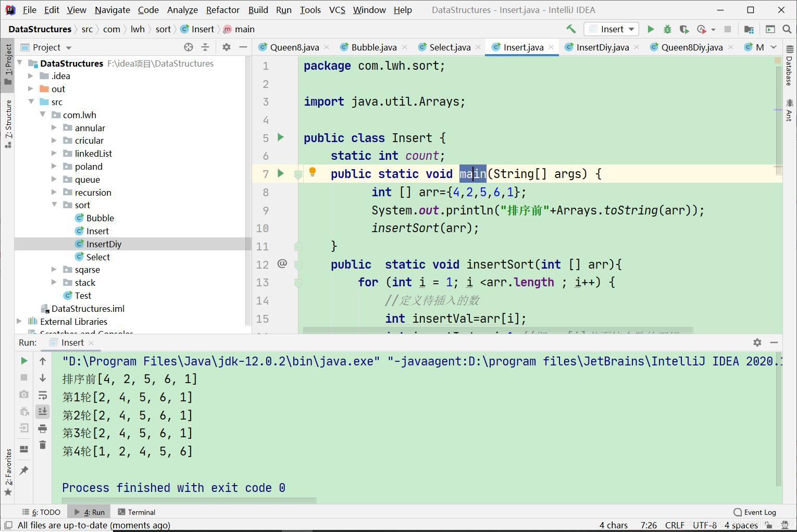Open the VCS menu

337,10
